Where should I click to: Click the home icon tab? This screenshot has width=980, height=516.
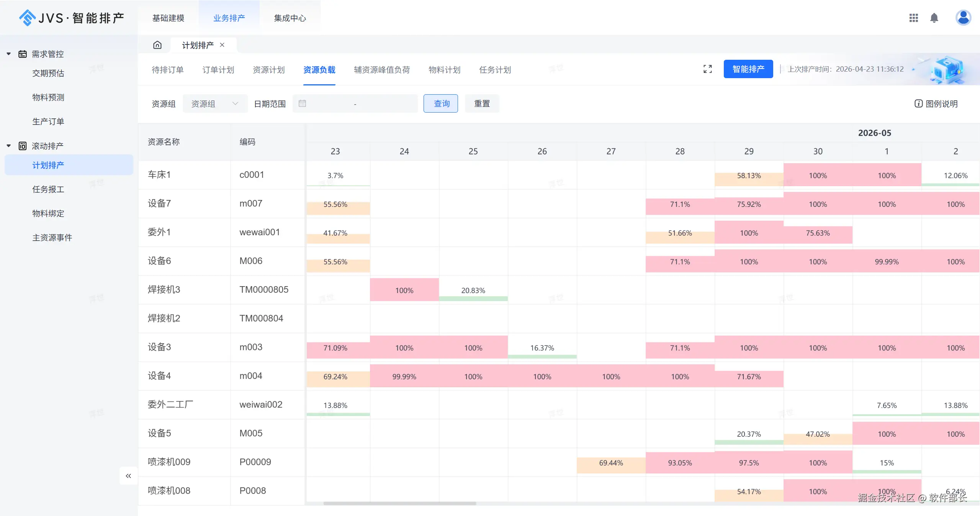click(157, 45)
